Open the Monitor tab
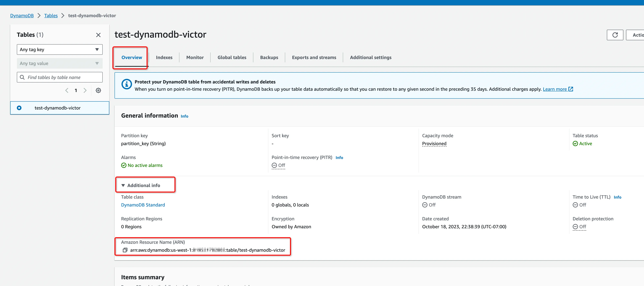The image size is (644, 286). point(195,57)
